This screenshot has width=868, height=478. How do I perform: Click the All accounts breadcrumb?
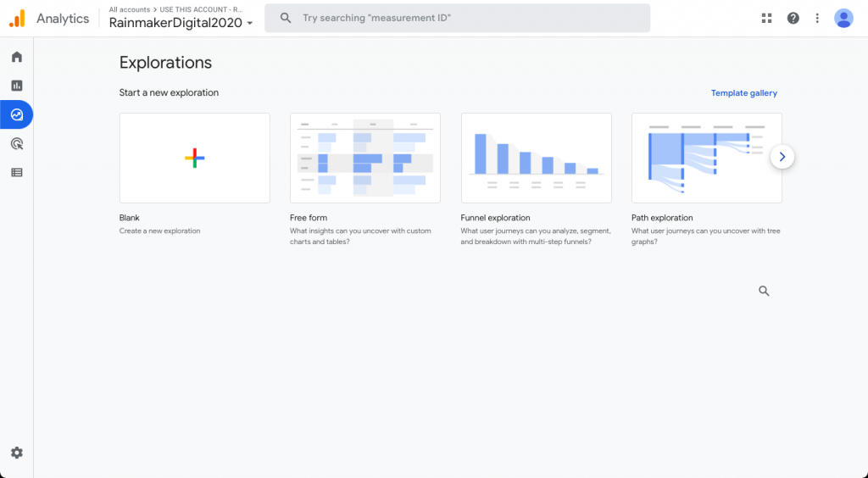130,9
